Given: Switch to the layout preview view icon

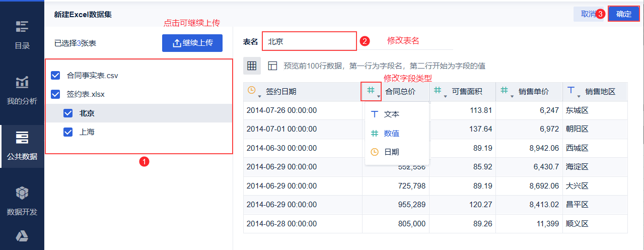Looking at the screenshot, I should [x=272, y=66].
